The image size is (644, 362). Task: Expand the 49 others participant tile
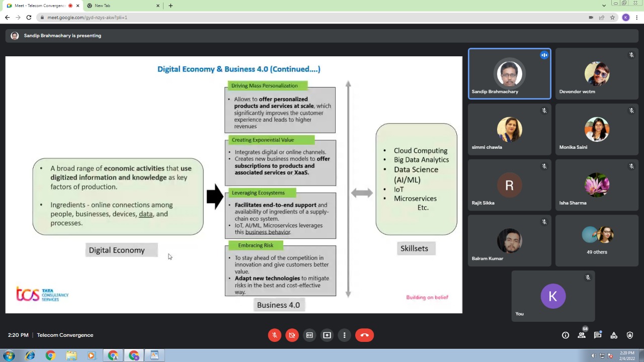pyautogui.click(x=597, y=241)
